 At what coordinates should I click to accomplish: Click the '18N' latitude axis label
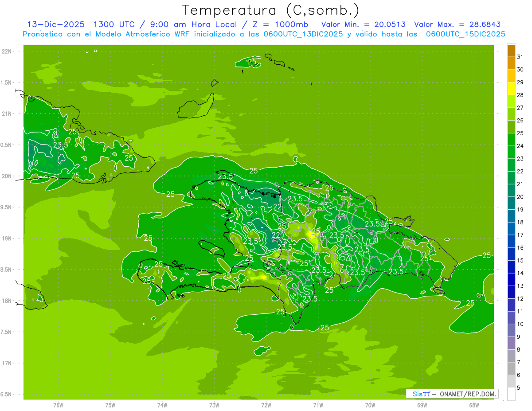click(x=7, y=301)
